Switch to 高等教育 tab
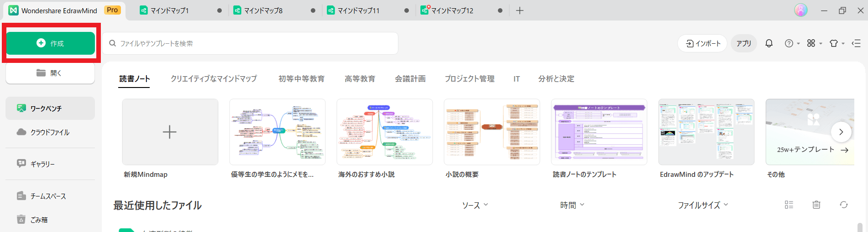The height and width of the screenshot is (232, 868). tap(360, 79)
